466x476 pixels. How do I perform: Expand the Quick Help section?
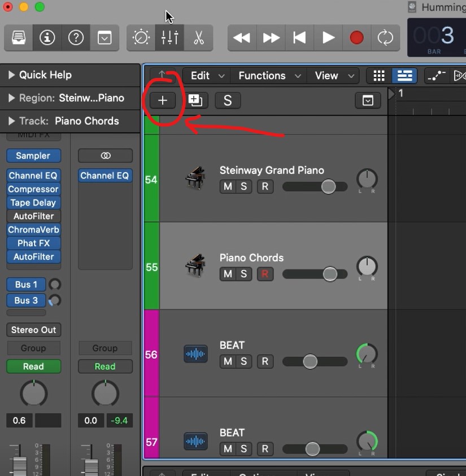tap(11, 75)
